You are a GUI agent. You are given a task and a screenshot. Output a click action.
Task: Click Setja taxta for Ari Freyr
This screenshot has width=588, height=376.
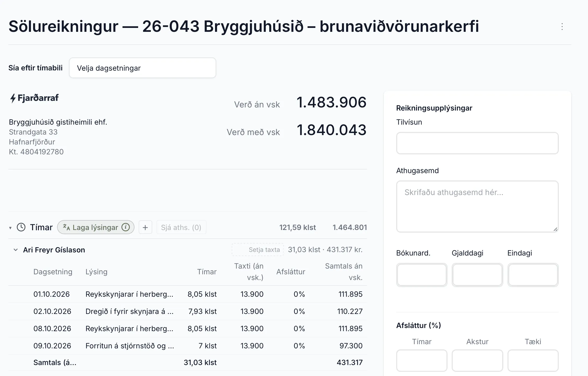pos(258,250)
